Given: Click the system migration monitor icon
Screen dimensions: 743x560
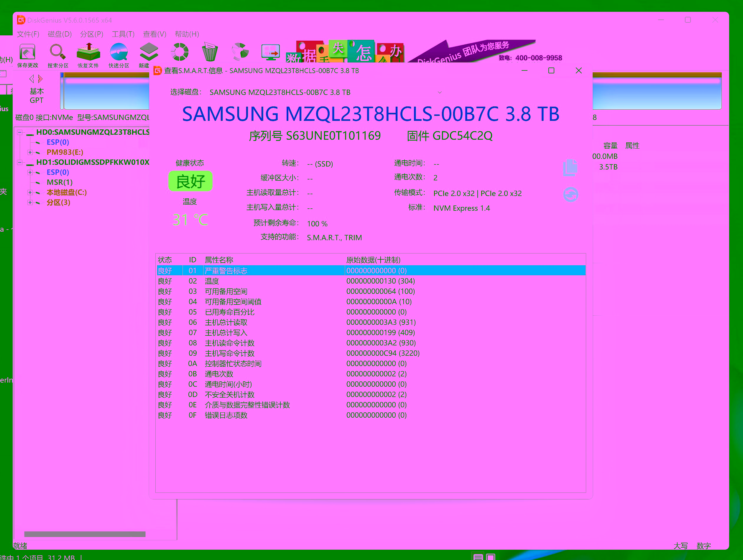Looking at the screenshot, I should pyautogui.click(x=270, y=53).
